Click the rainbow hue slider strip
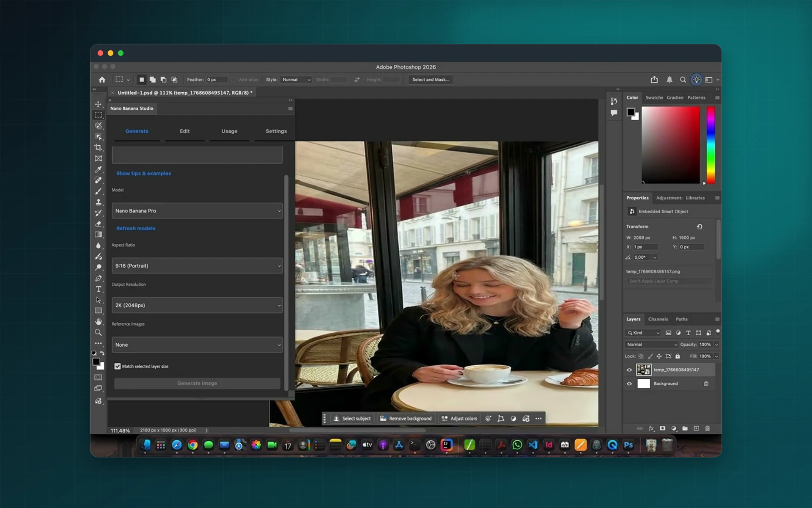812x508 pixels. (x=711, y=145)
